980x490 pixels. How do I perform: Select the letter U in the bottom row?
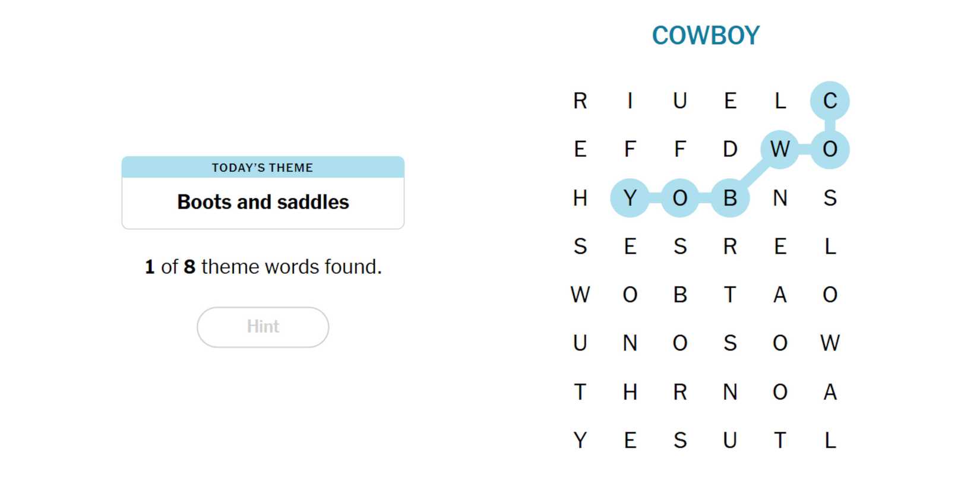pyautogui.click(x=730, y=440)
